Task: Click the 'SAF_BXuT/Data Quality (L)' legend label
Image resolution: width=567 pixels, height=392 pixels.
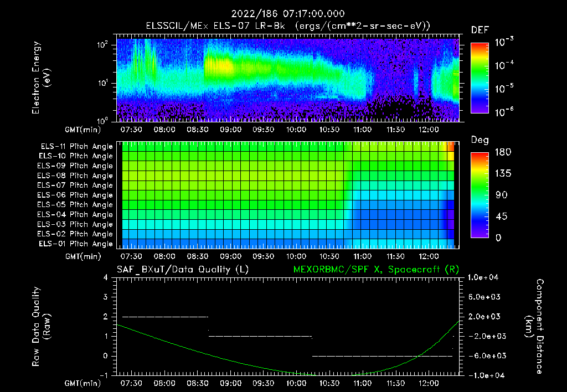Action: [183, 270]
